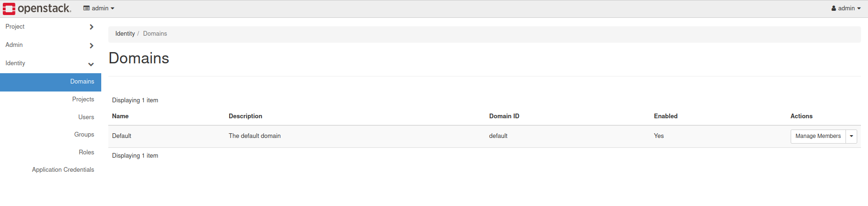Viewport: 868px width, 206px height.
Task: Click the project list icon beside admin
Action: [x=86, y=8]
